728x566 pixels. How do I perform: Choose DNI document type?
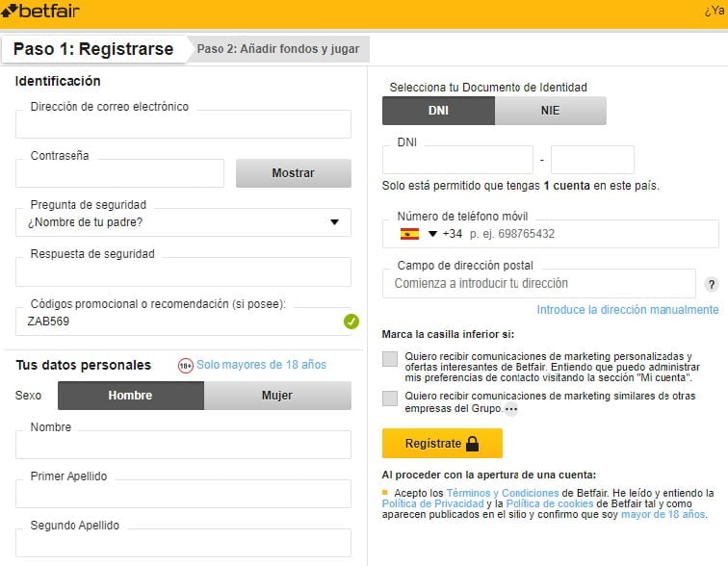(x=438, y=111)
